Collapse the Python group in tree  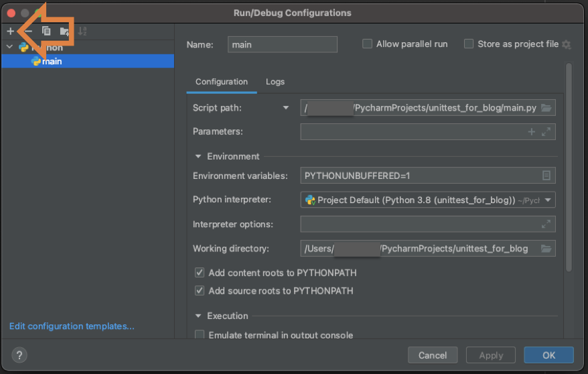click(x=10, y=47)
